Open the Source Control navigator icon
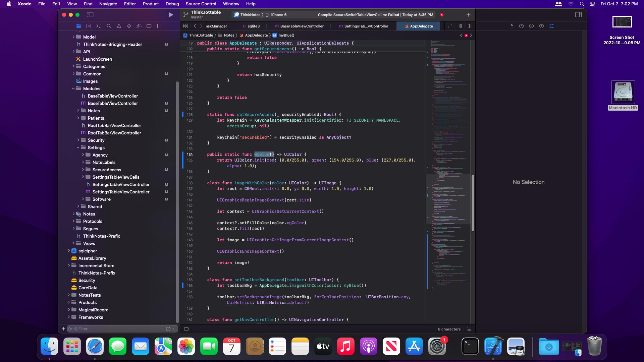 [89, 26]
